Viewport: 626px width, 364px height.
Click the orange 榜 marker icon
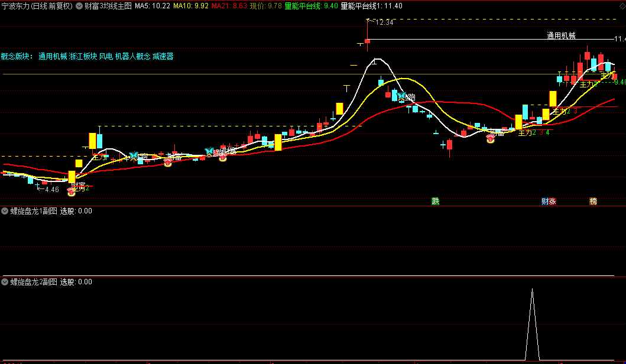tap(593, 201)
